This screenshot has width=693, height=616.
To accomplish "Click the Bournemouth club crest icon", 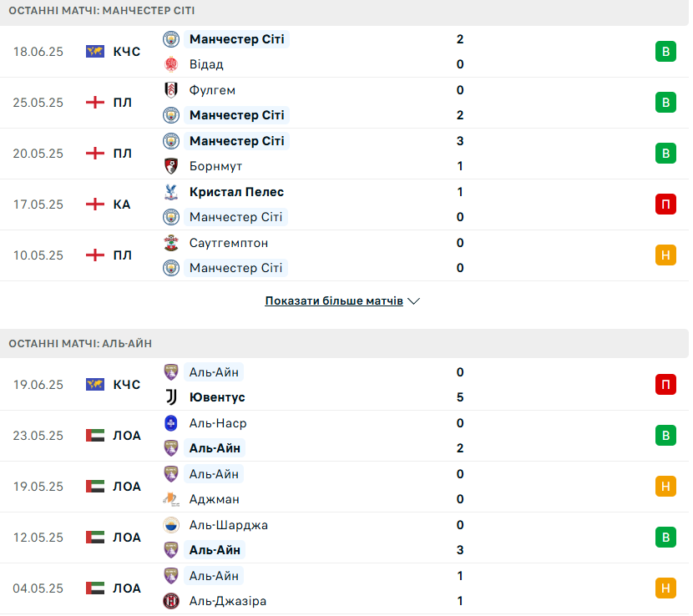I will 171,166.
